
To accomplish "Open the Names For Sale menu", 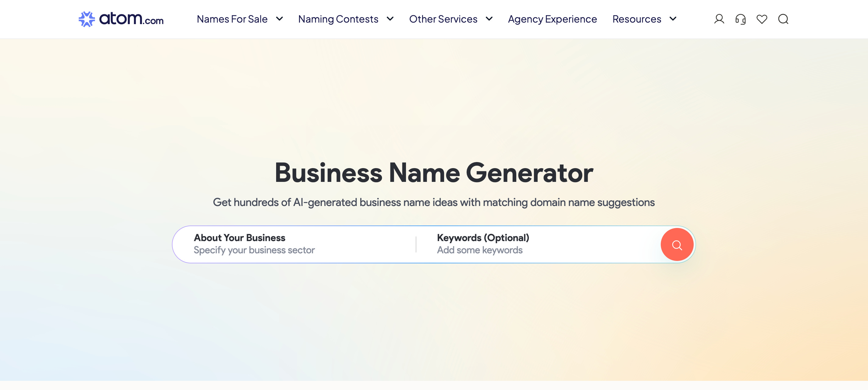I will tap(232, 19).
